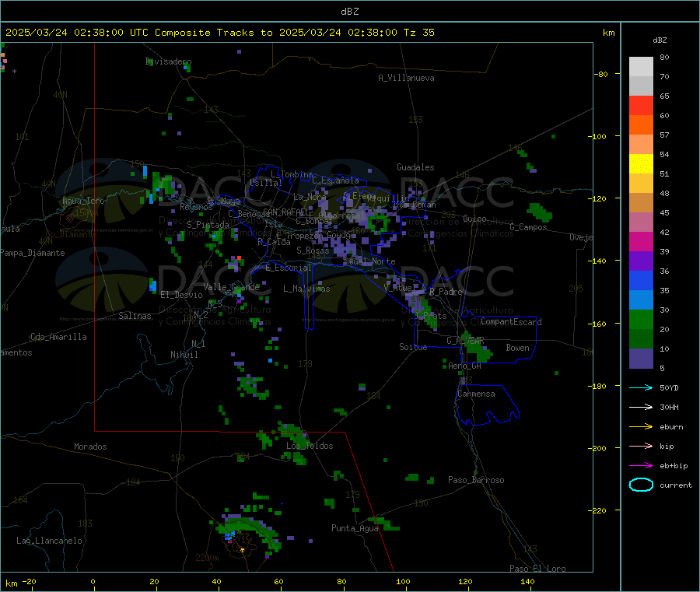This screenshot has height=592, width=700.
Task: Click the Lag.Llancanelo map label
Action: [49, 541]
